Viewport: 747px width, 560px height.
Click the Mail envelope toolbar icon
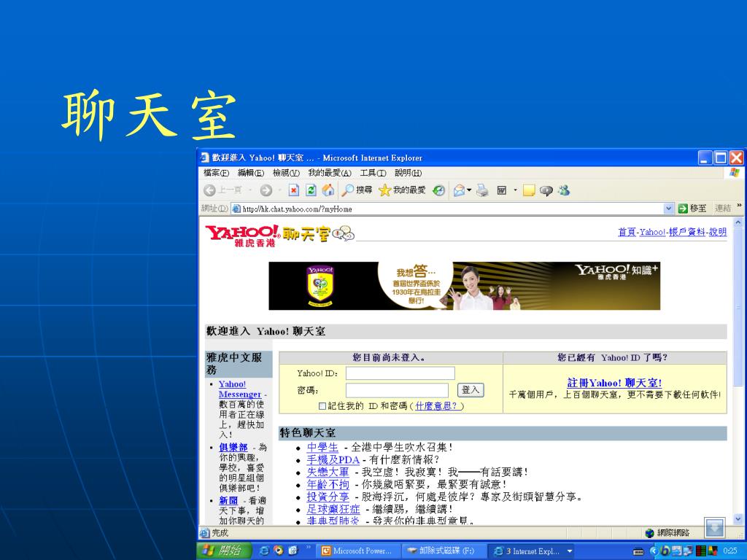(x=460, y=190)
